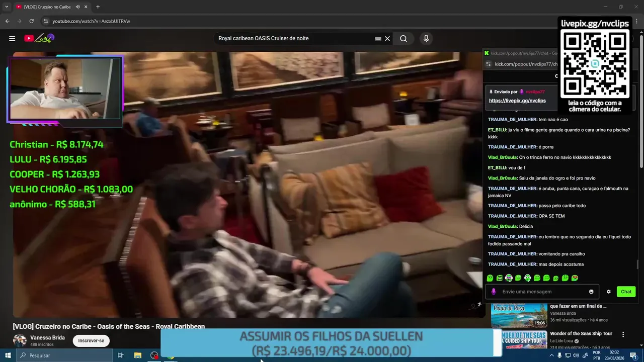The height and width of the screenshot is (362, 644).
Task: Type in Envie uma mensagem field
Action: click(x=543, y=292)
